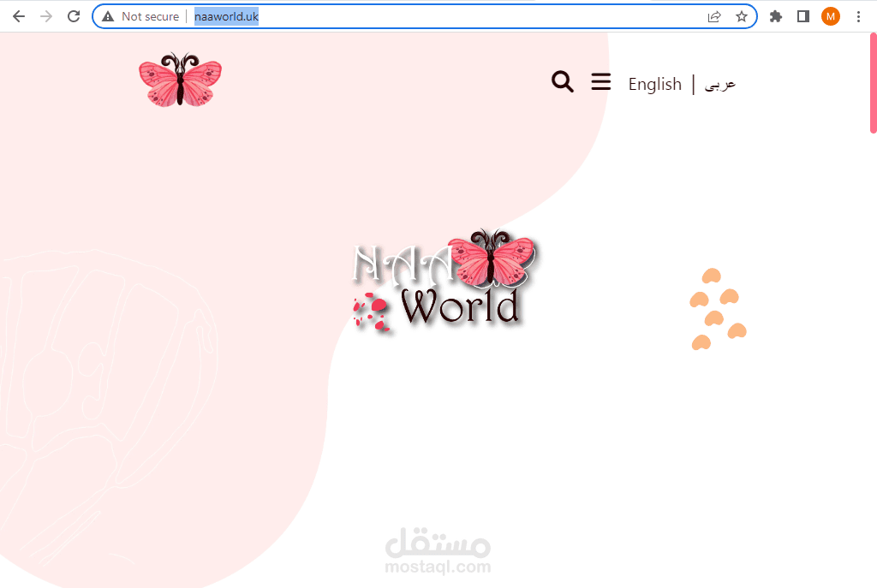The width and height of the screenshot is (877, 588).
Task: Open the hamburger navigation menu
Action: [x=600, y=81]
